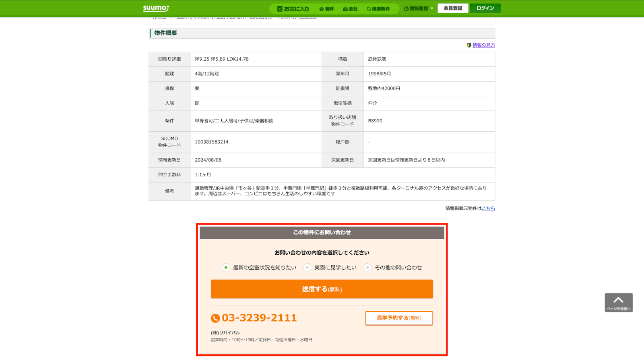644x357 pixels.
Task: Click the 階建 value 4階/12階建
Action: pos(207,74)
